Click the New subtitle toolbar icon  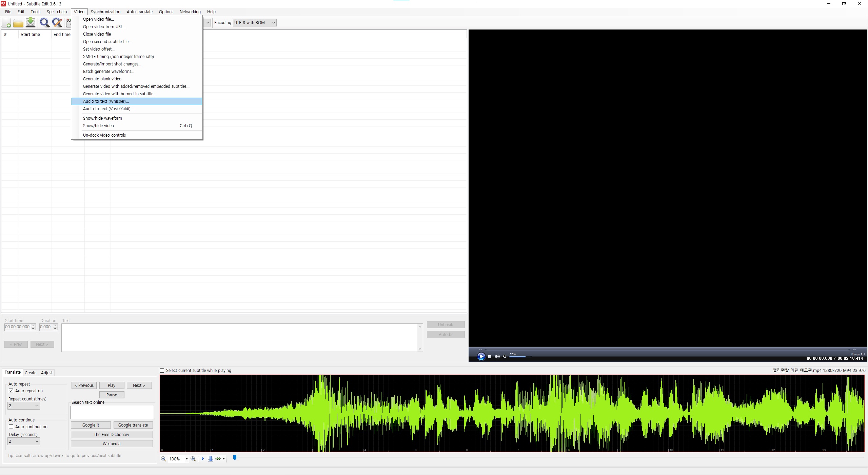(6, 23)
